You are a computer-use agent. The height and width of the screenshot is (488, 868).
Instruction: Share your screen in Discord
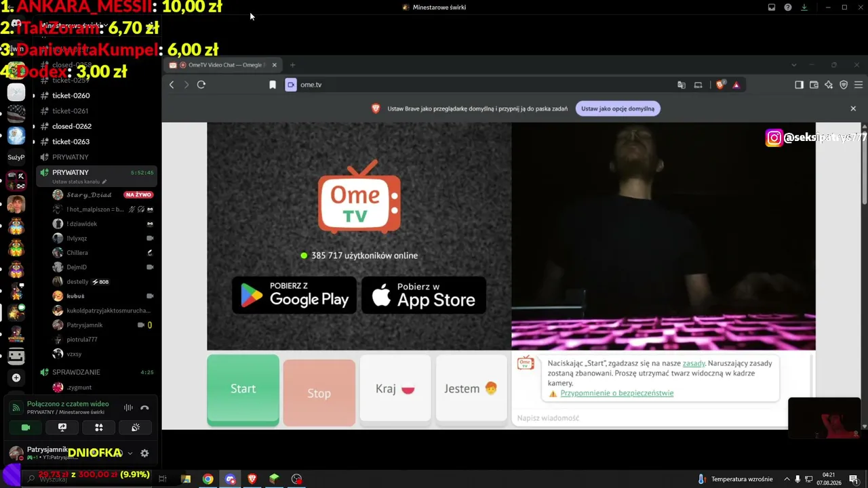62,428
